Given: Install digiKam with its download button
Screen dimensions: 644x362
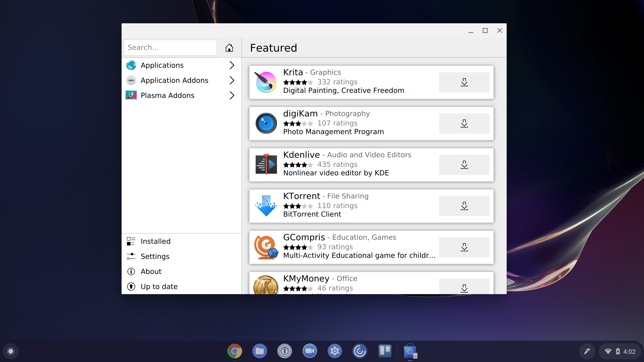Looking at the screenshot, I should coord(464,123).
